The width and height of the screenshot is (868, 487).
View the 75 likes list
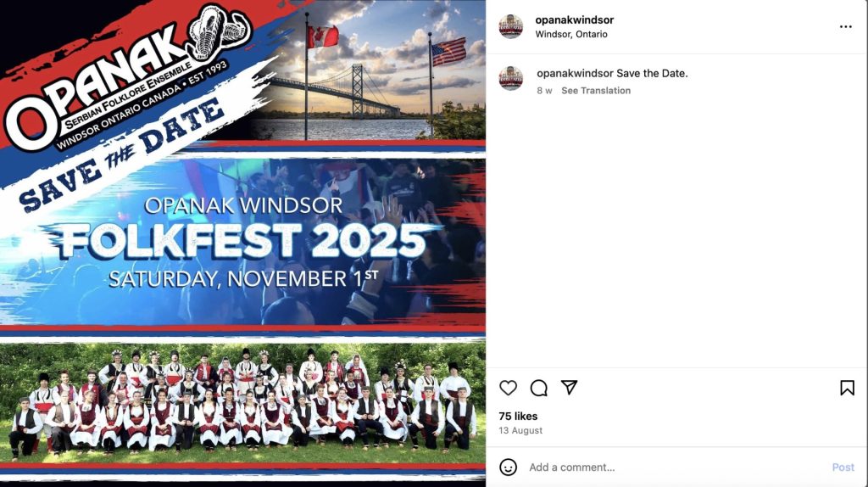pos(518,416)
